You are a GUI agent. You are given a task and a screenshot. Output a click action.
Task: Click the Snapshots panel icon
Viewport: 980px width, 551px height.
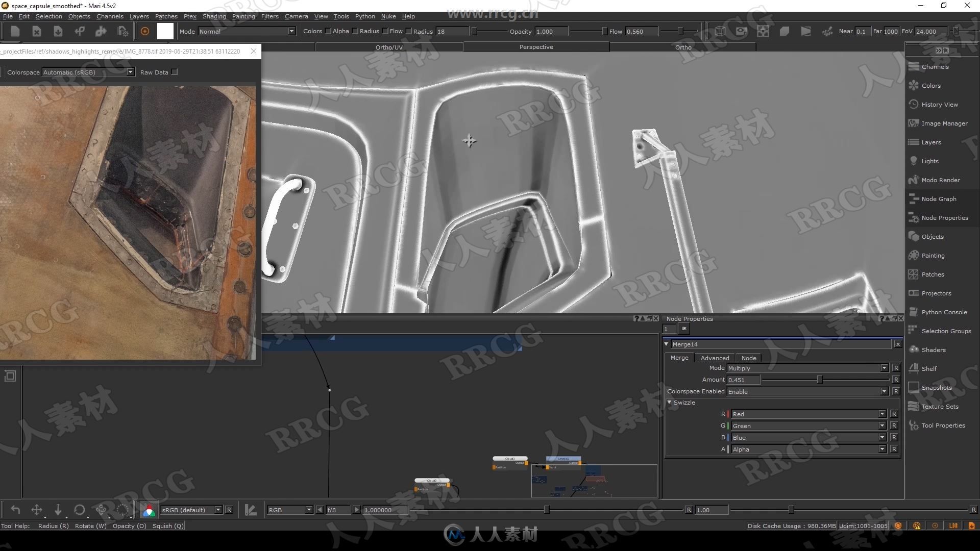click(913, 387)
